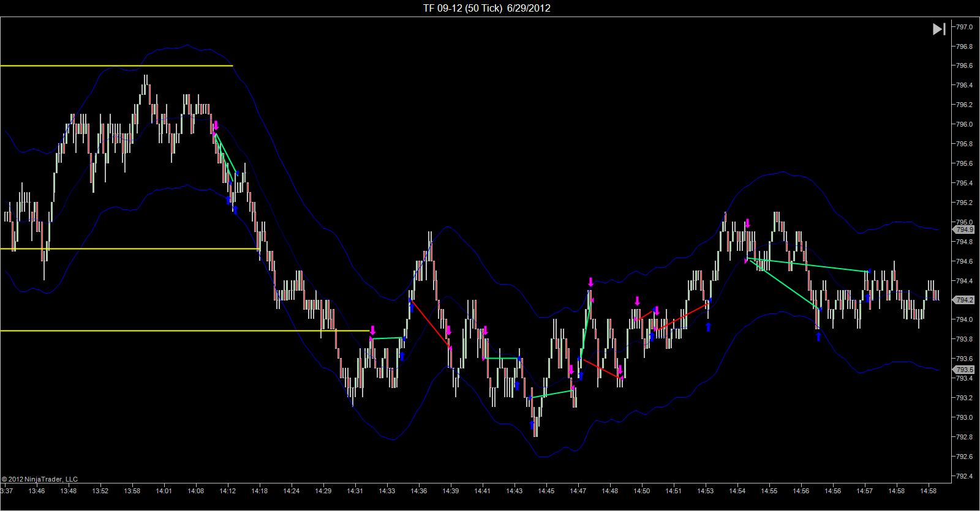Click the 14:24 time axis label

click(292, 491)
